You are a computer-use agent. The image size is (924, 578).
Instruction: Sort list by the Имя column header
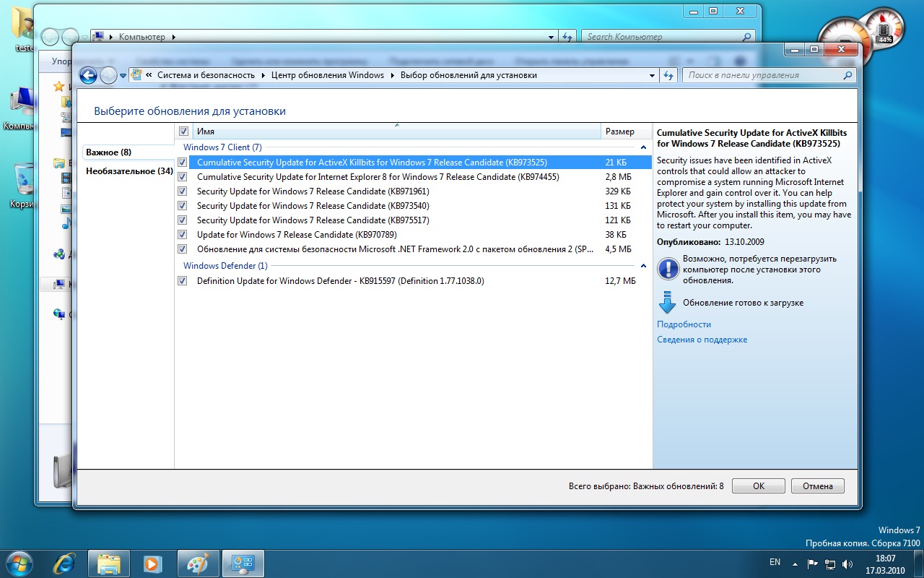pos(396,131)
